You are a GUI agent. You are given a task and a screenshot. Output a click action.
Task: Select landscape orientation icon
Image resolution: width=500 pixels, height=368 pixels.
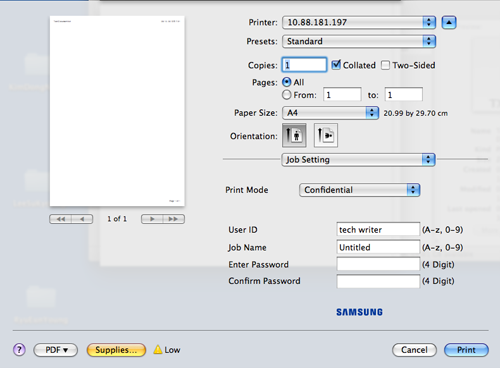tap(326, 135)
